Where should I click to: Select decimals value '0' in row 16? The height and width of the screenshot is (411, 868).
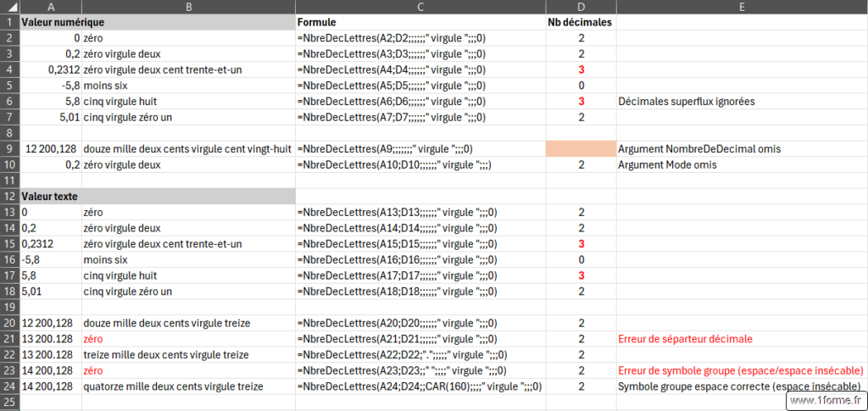[581, 259]
